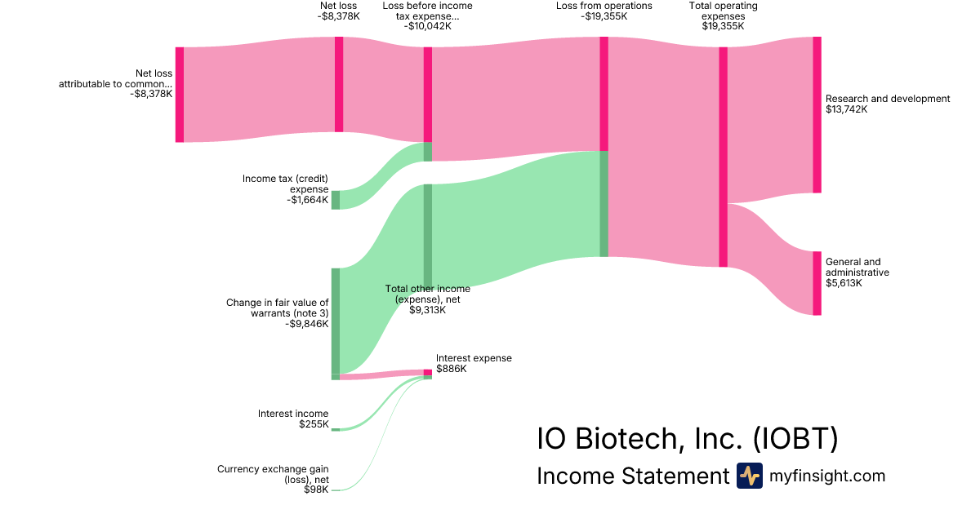Click Change in fair value of warrants node
The image size is (980, 514).
tap(335, 321)
